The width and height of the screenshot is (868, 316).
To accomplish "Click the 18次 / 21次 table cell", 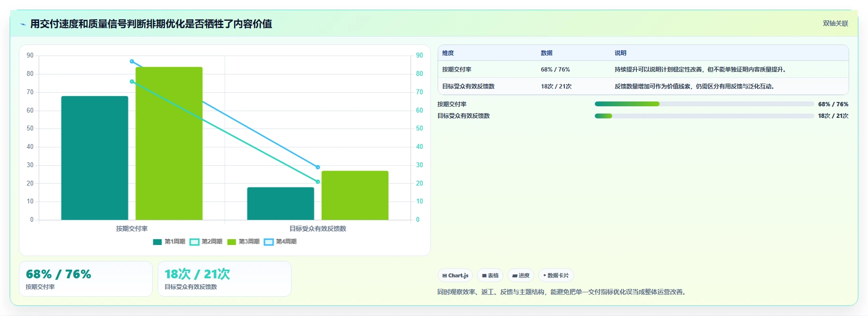I will pyautogui.click(x=556, y=86).
